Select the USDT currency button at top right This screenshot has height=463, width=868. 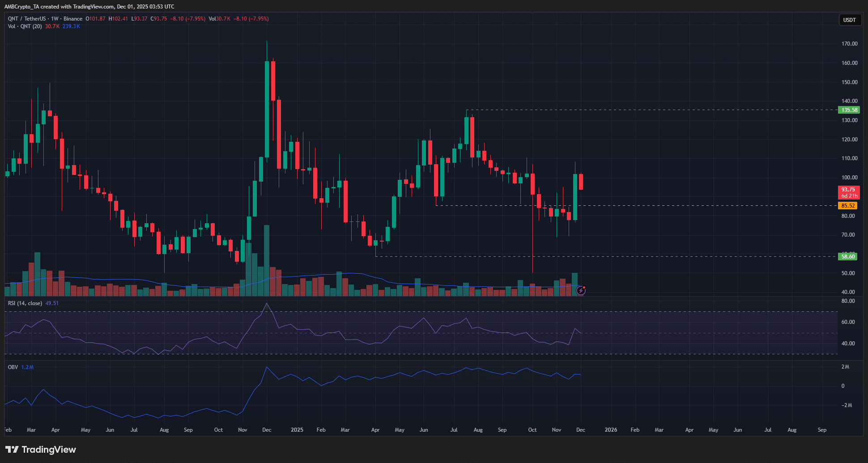coord(850,20)
